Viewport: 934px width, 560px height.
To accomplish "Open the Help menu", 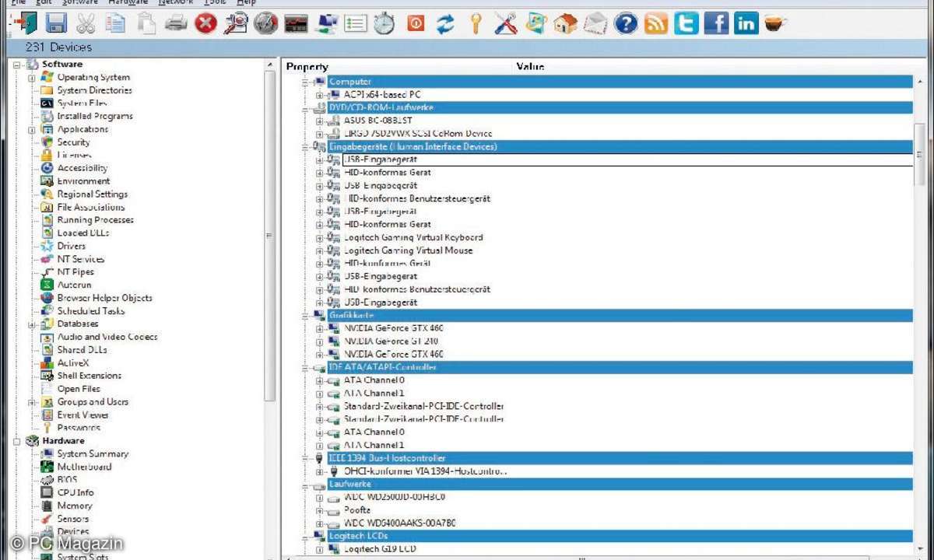I will 246,2.
